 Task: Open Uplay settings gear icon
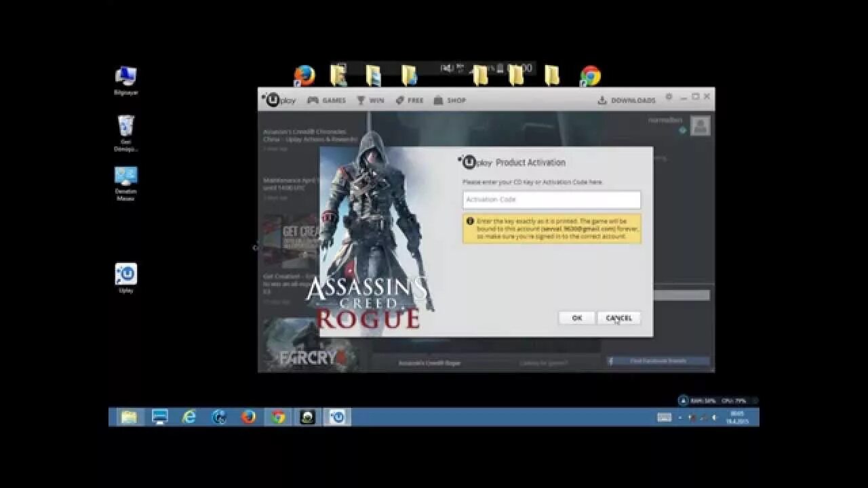point(669,97)
